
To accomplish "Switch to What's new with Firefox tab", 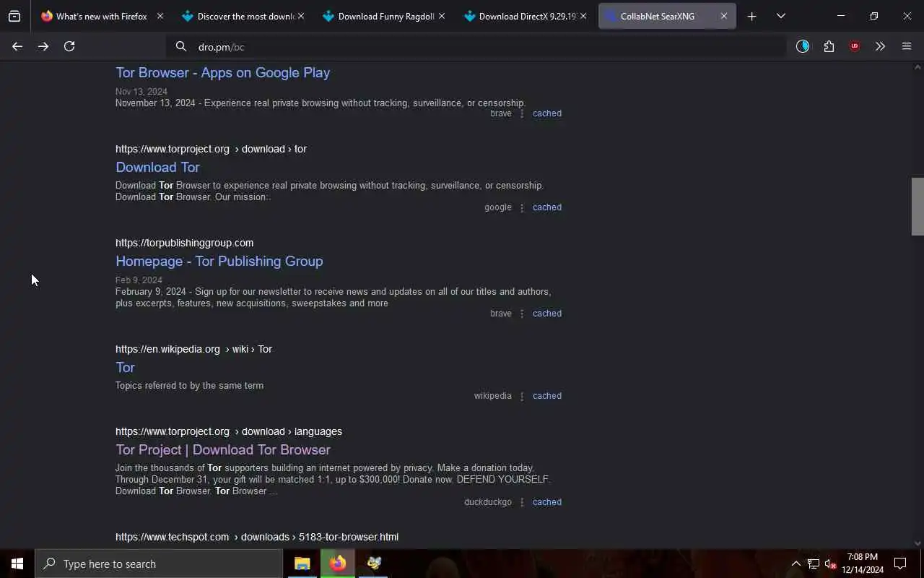I will (101, 16).
